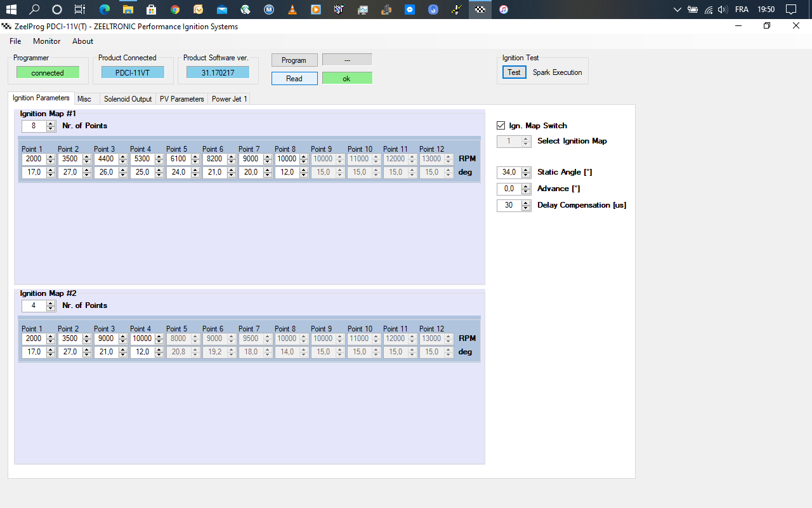Open the PV Parameters tab

pos(182,99)
